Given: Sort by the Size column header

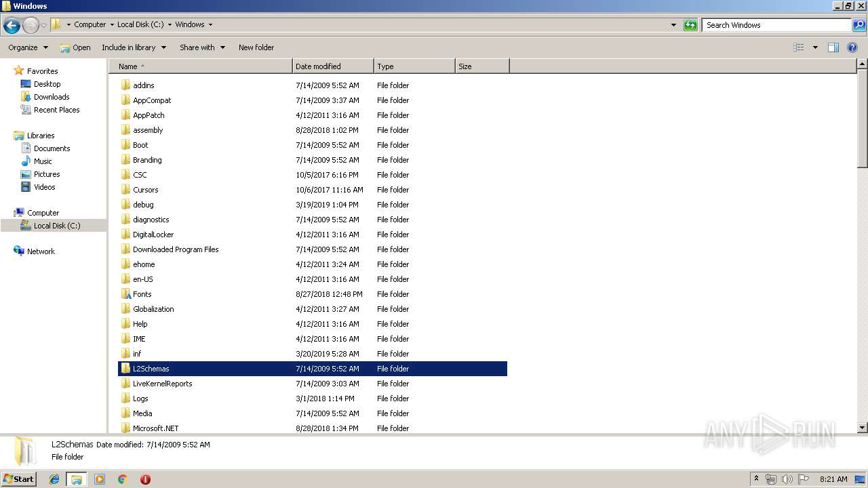Looking at the screenshot, I should [482, 66].
